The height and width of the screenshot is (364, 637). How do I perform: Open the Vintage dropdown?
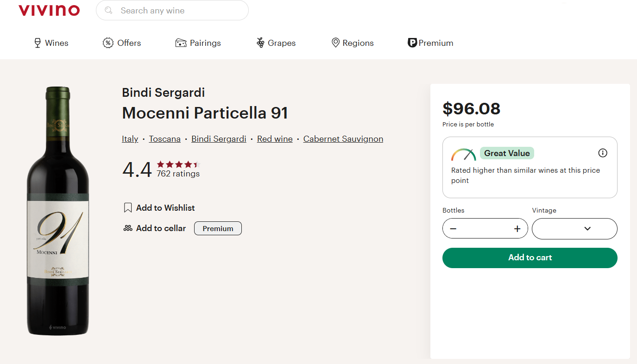(574, 229)
